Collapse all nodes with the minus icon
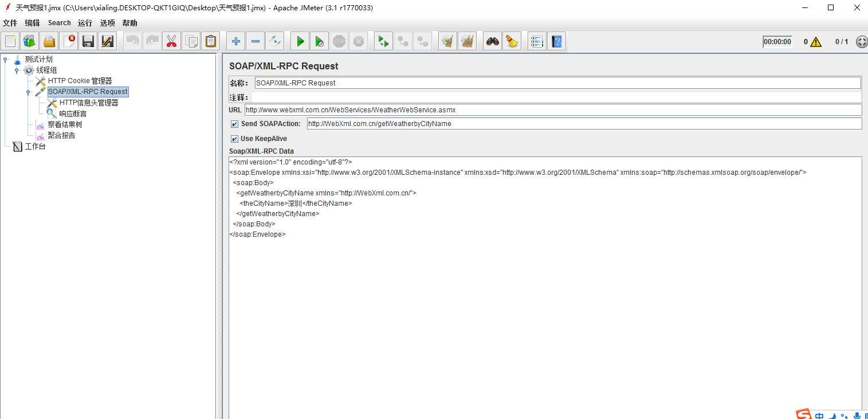 click(256, 41)
